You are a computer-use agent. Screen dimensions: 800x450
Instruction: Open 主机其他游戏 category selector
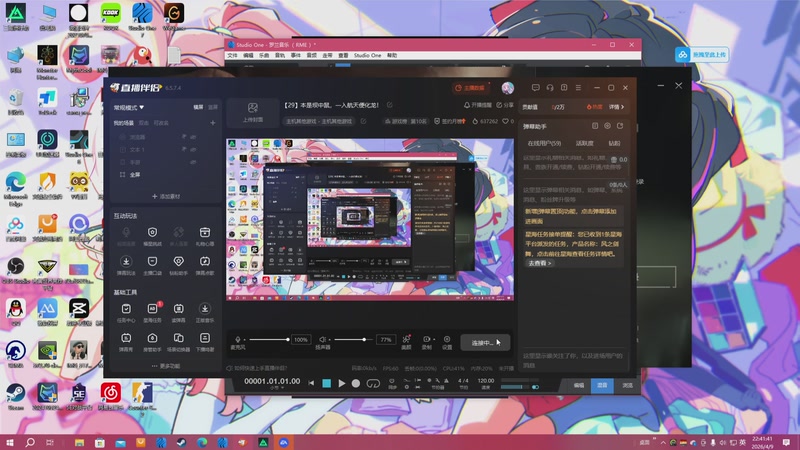(x=319, y=121)
